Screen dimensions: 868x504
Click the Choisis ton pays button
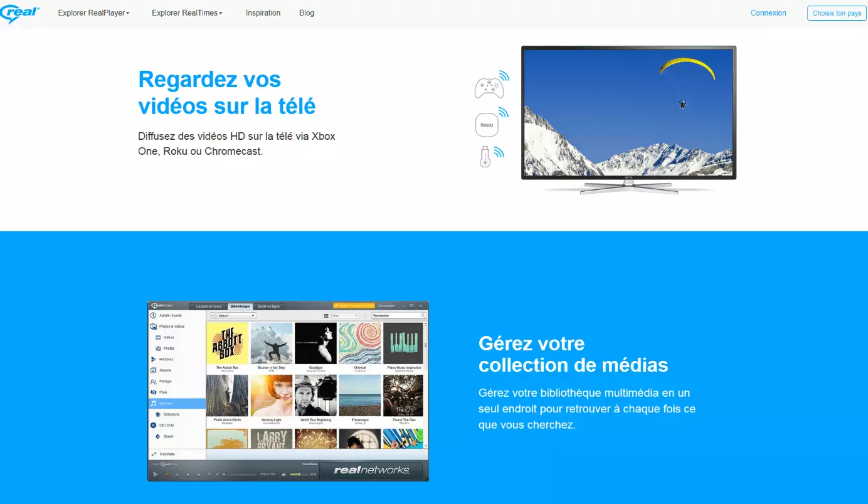(x=837, y=13)
